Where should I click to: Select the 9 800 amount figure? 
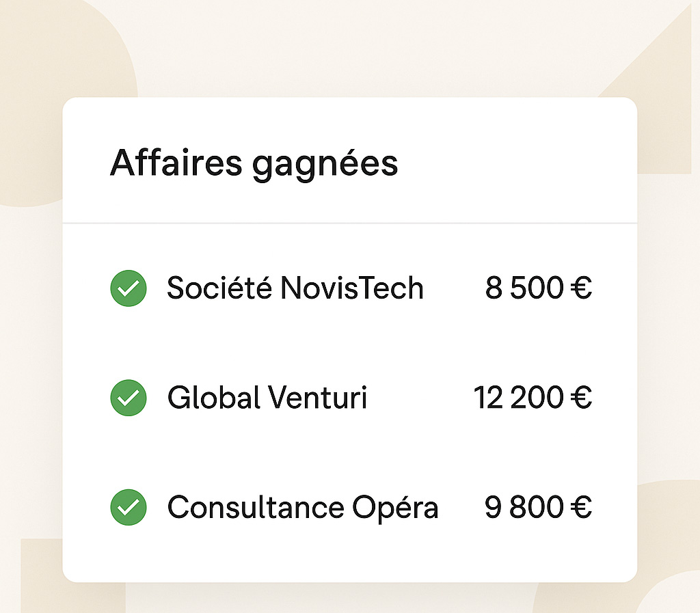[x=524, y=507]
